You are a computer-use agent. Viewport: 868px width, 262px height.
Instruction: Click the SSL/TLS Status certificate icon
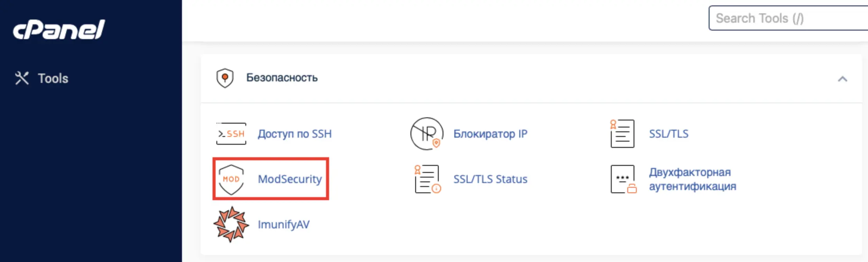pos(428,179)
